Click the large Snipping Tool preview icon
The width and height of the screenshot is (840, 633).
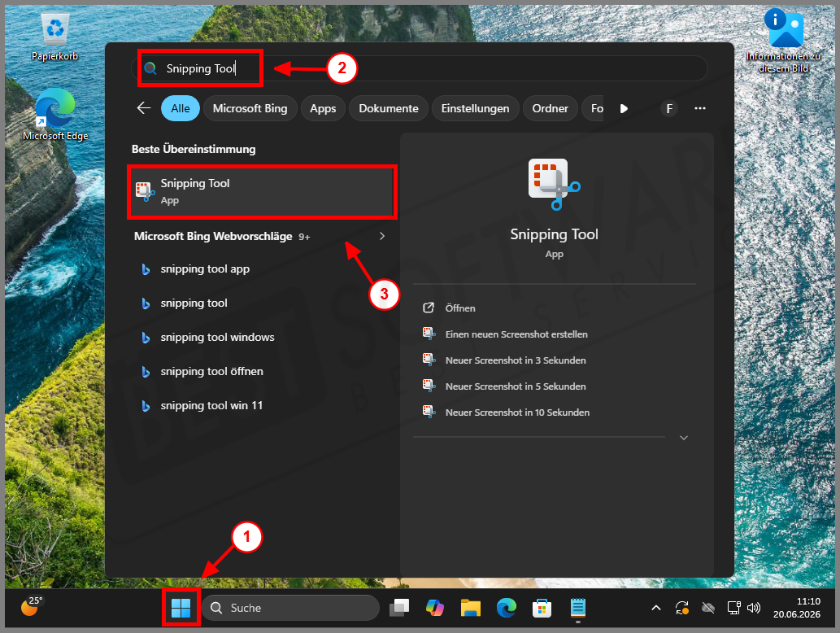click(554, 184)
